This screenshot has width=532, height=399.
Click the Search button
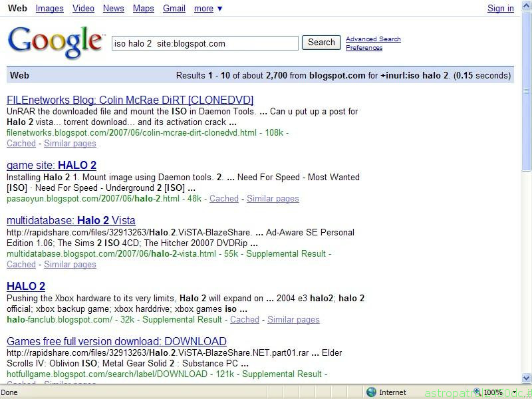(321, 43)
